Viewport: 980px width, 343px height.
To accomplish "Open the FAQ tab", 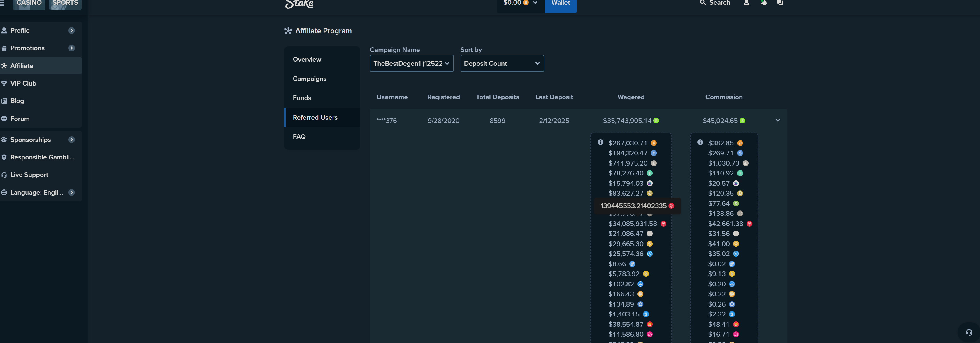I will pos(322,136).
